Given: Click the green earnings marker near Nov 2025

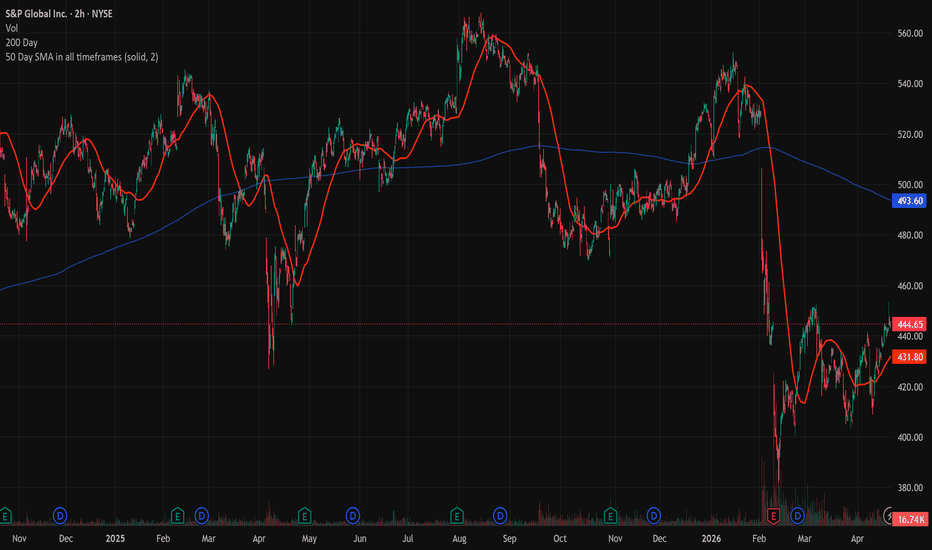Looking at the screenshot, I should [611, 515].
